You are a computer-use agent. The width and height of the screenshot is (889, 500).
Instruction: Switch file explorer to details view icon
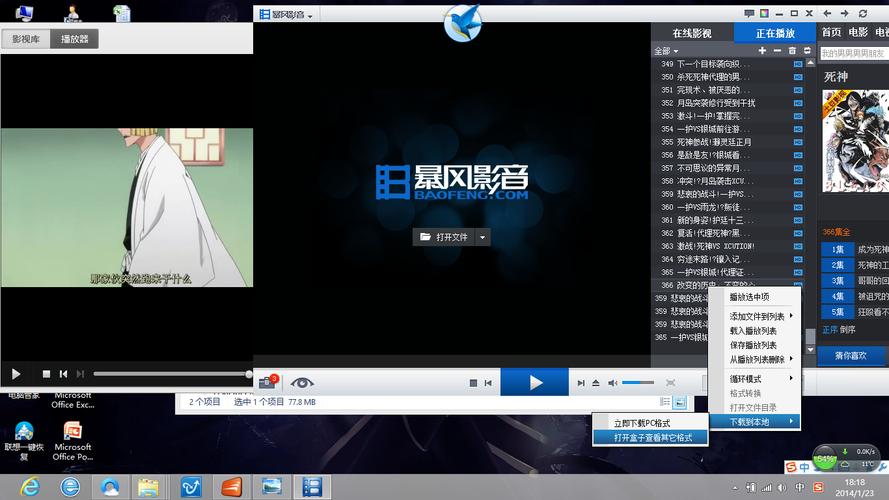(x=665, y=402)
